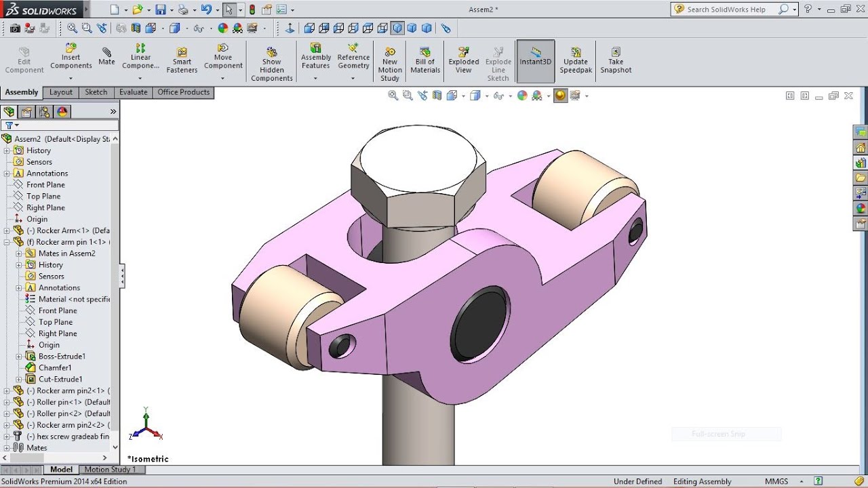Collapse the Rocker arm pin 1<1> node
This screenshot has width=868, height=488.
click(7, 242)
